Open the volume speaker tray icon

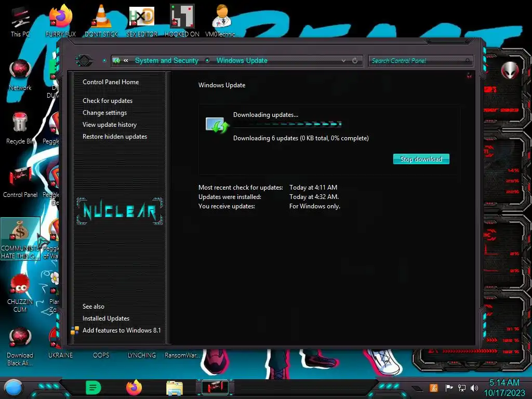(474, 388)
